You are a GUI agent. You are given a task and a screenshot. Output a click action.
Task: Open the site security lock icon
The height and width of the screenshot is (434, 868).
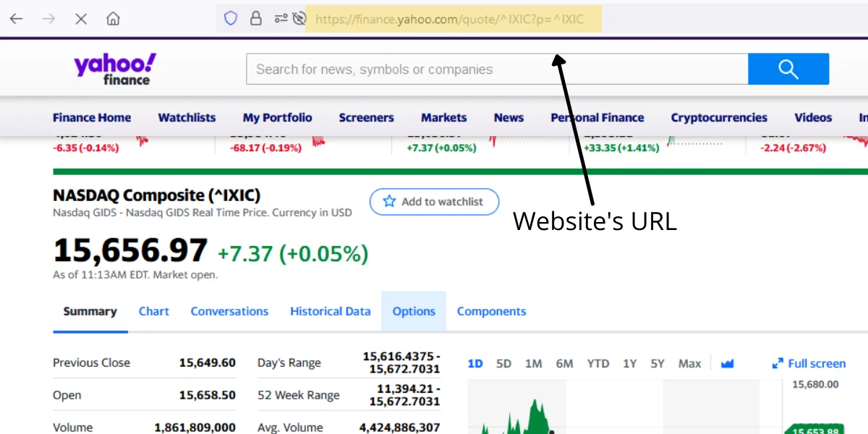[256, 18]
